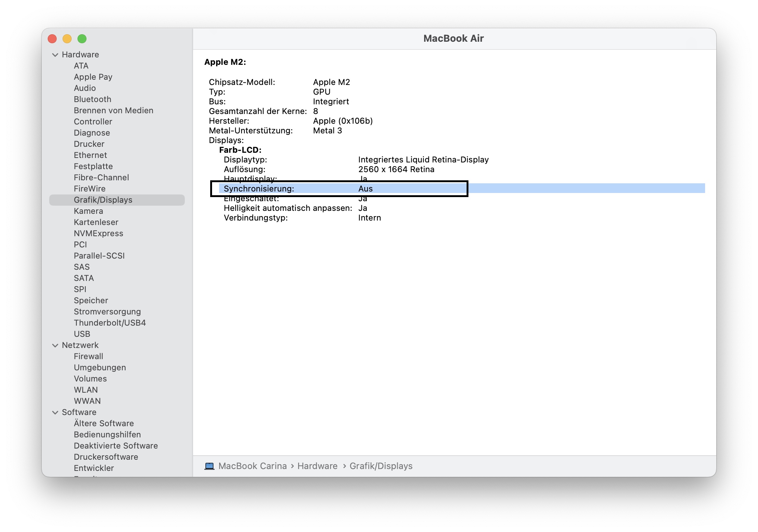Screen dimensions: 758x532
Task: Select the Verbindungstyp row
Action: [x=256, y=218]
